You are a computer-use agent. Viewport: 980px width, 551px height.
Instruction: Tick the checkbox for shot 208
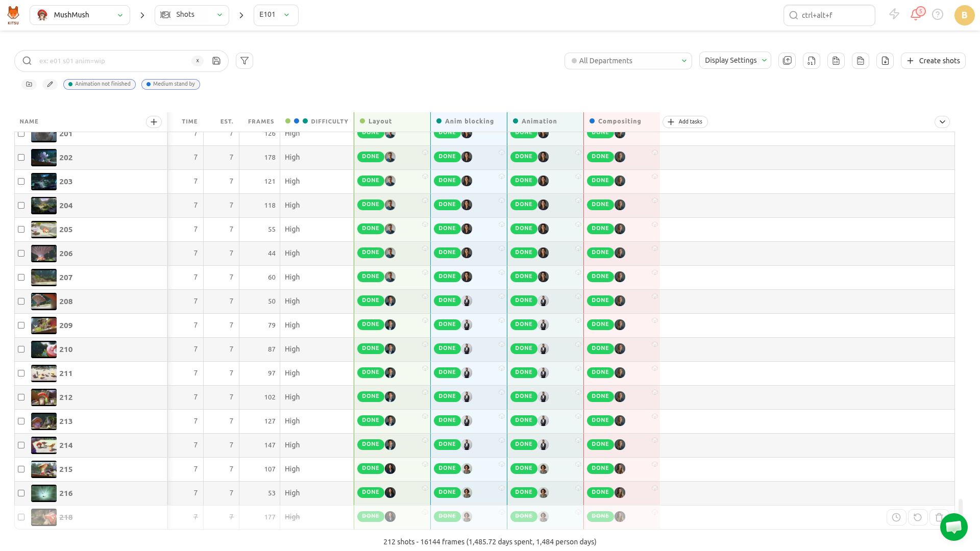pyautogui.click(x=21, y=302)
